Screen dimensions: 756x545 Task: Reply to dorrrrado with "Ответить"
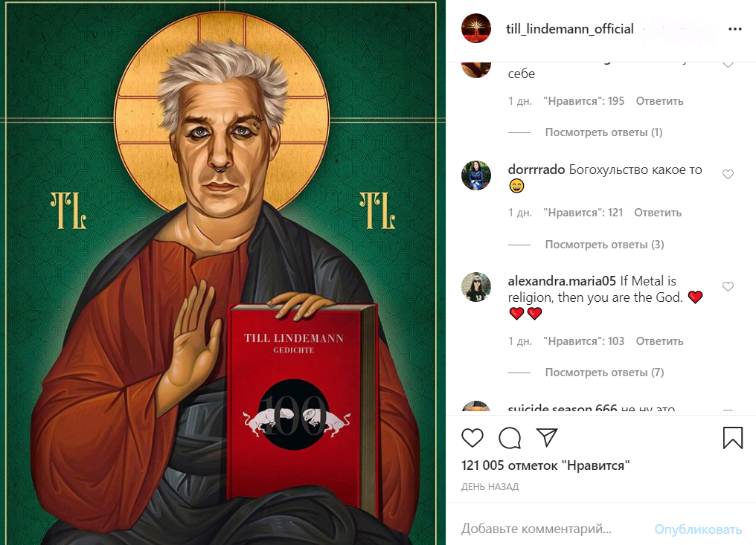click(x=658, y=213)
